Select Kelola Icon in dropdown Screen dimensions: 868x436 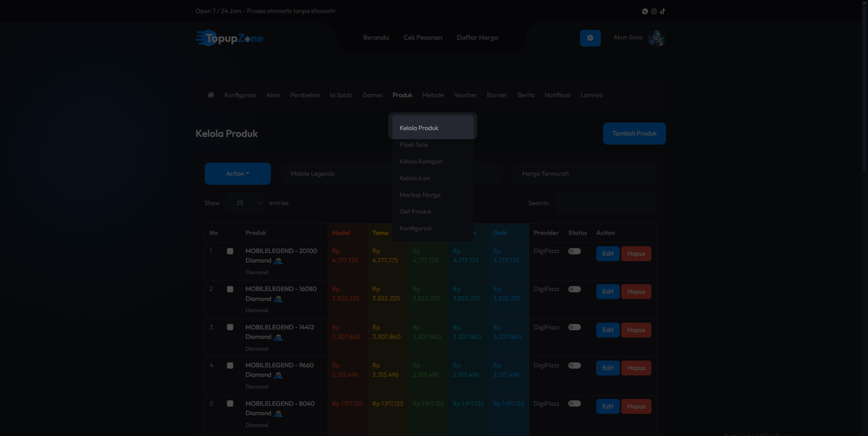tap(433, 178)
